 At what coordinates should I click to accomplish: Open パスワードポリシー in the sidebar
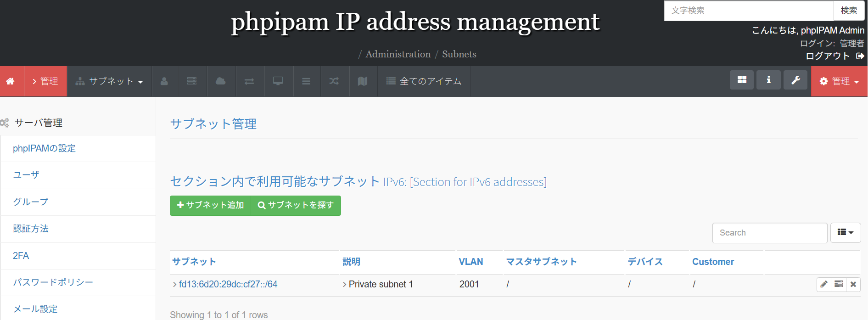pyautogui.click(x=53, y=282)
